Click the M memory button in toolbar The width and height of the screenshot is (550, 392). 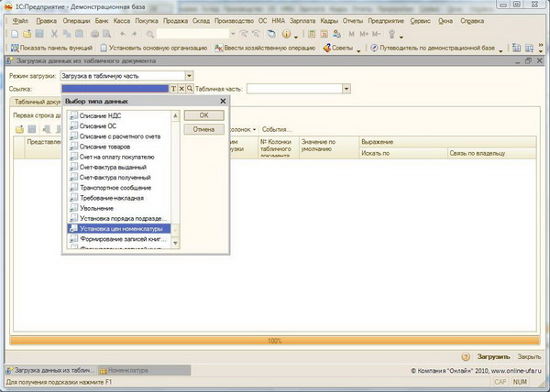[x=351, y=34]
